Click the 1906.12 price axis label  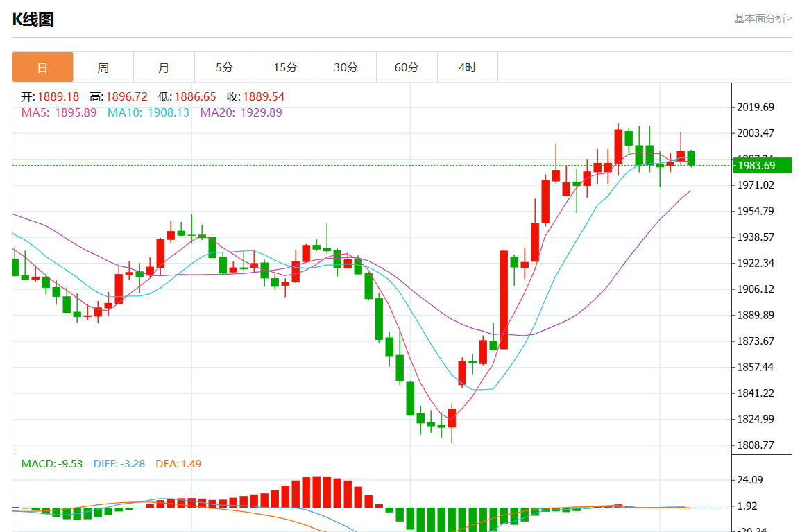tap(756, 289)
